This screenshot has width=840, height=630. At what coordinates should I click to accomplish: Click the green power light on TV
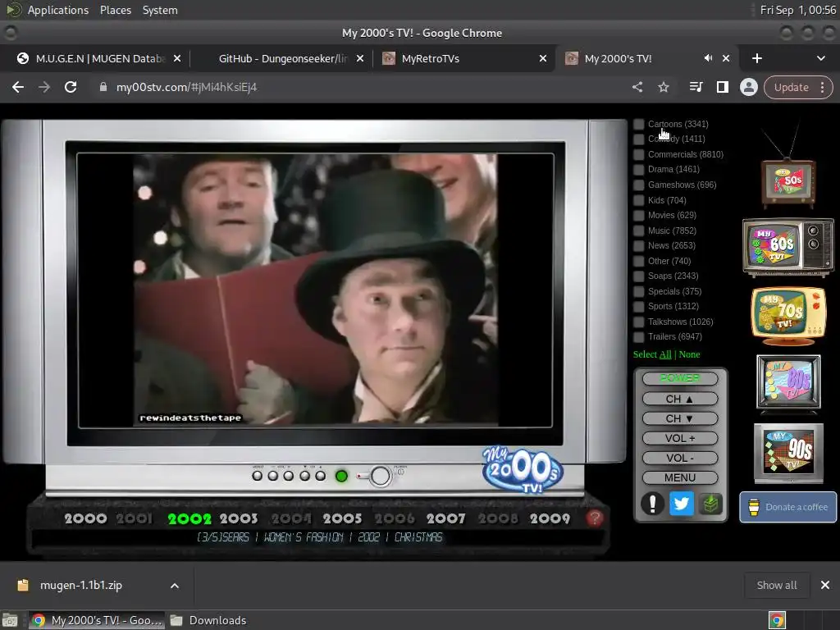coord(341,476)
